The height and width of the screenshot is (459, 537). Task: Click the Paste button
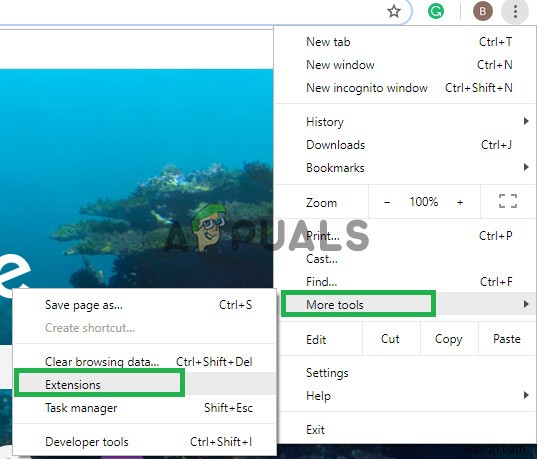[507, 339]
